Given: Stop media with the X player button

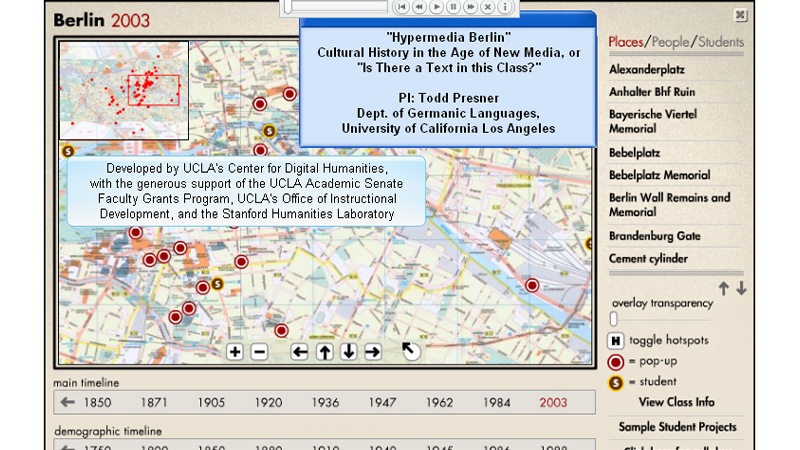Looking at the screenshot, I should point(488,7).
